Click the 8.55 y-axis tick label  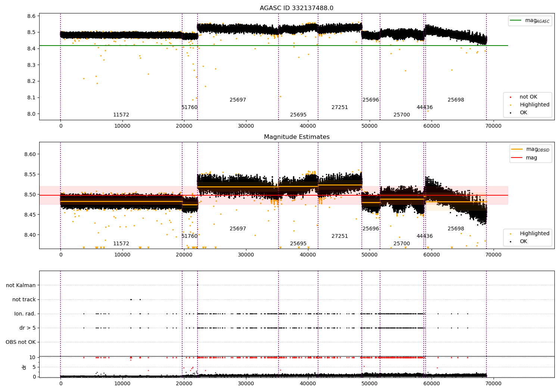point(30,174)
